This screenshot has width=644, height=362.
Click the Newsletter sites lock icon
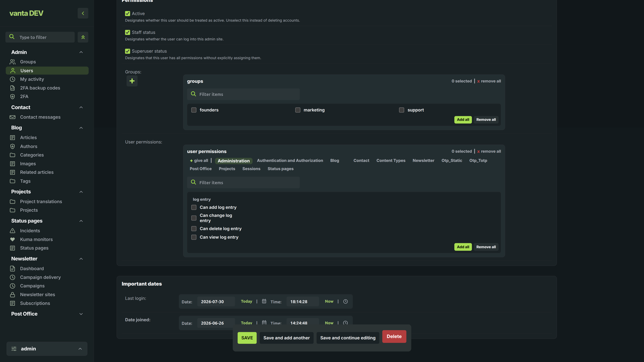(x=13, y=295)
